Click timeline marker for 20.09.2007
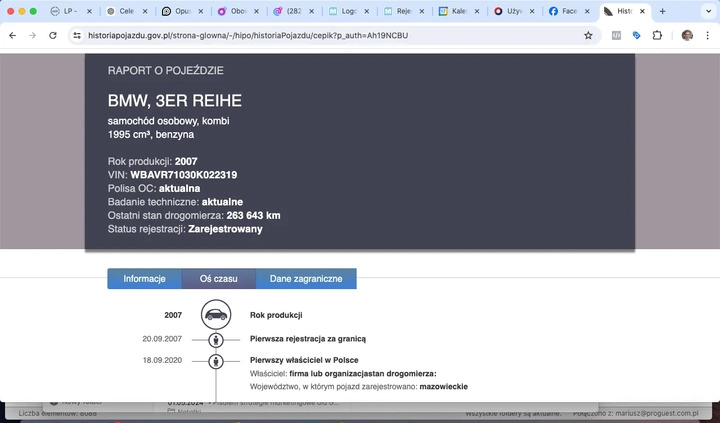This screenshot has height=423, width=720. (216, 340)
